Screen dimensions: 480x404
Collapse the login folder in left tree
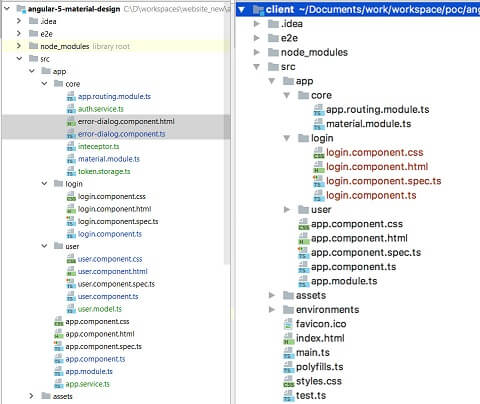click(x=44, y=184)
